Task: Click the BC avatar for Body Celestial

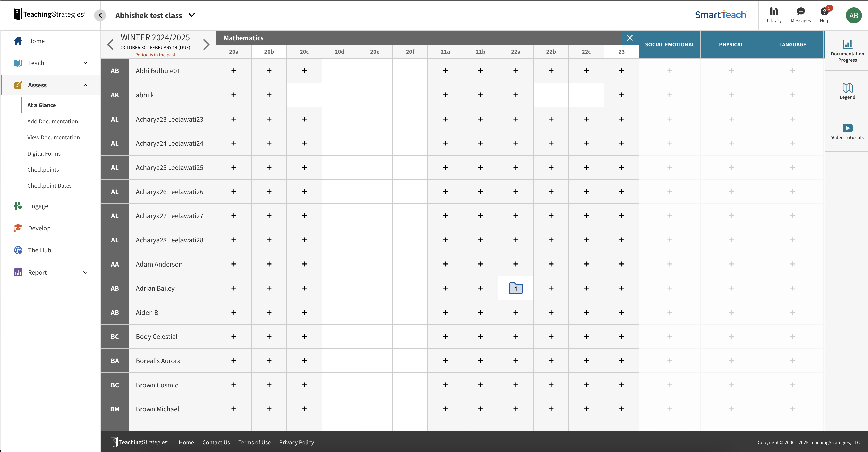Action: pyautogui.click(x=115, y=336)
